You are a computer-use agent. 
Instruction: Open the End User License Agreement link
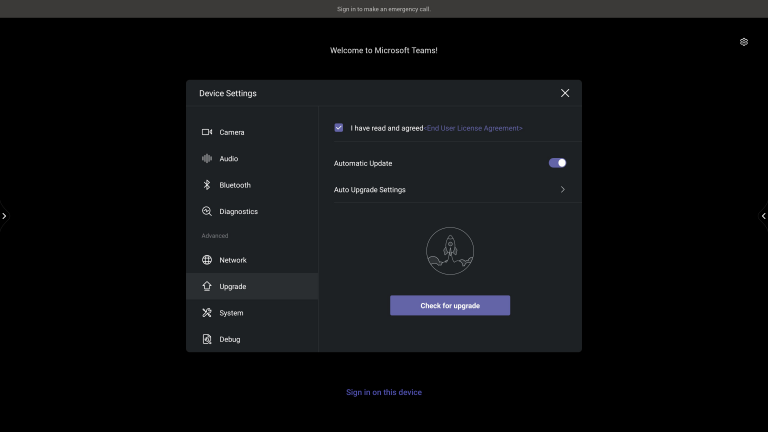(x=473, y=128)
